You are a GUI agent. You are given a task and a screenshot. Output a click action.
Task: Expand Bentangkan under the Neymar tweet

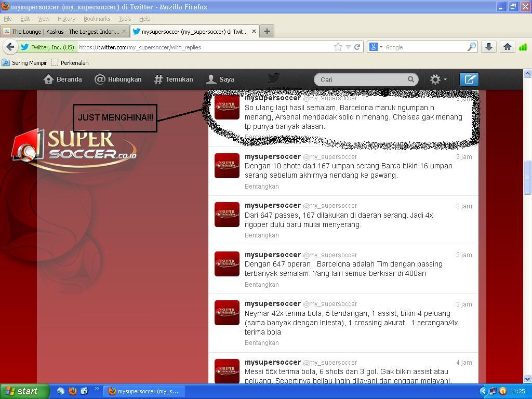click(x=262, y=343)
